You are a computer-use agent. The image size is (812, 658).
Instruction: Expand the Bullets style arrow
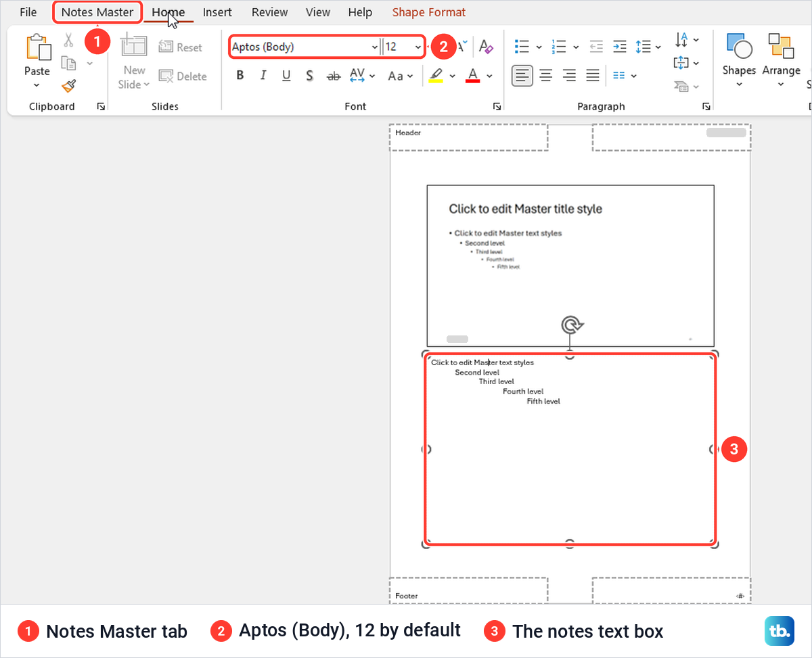pos(539,47)
